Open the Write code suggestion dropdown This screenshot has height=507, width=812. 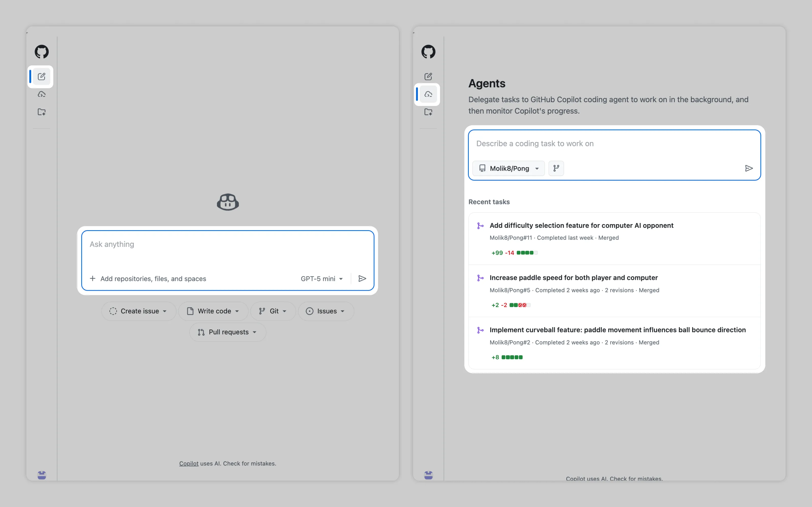click(213, 311)
